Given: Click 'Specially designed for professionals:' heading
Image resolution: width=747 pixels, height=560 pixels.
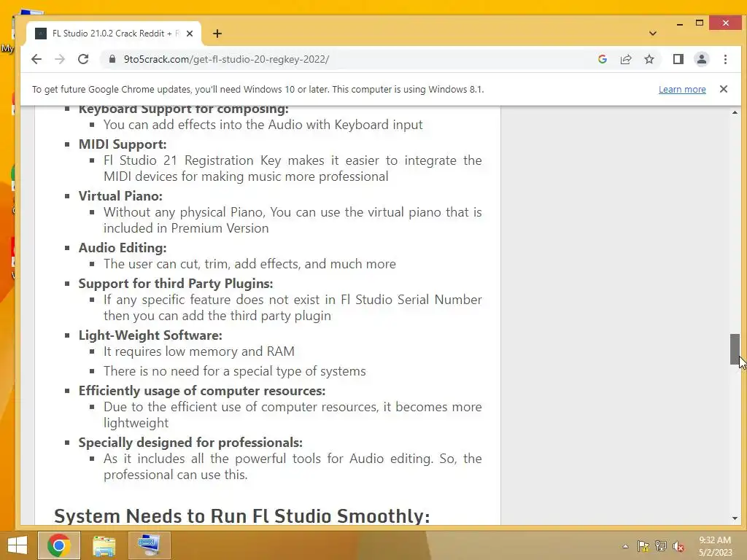Looking at the screenshot, I should pyautogui.click(x=190, y=443).
